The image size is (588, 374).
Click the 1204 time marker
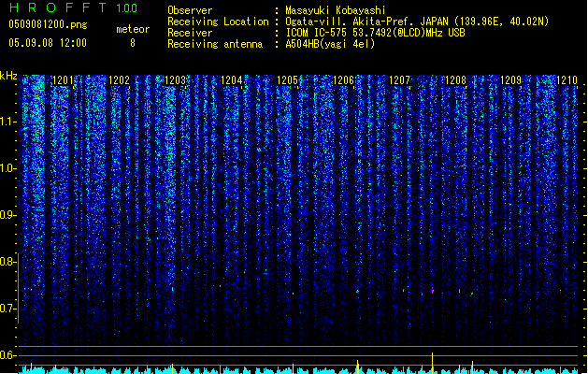click(232, 80)
